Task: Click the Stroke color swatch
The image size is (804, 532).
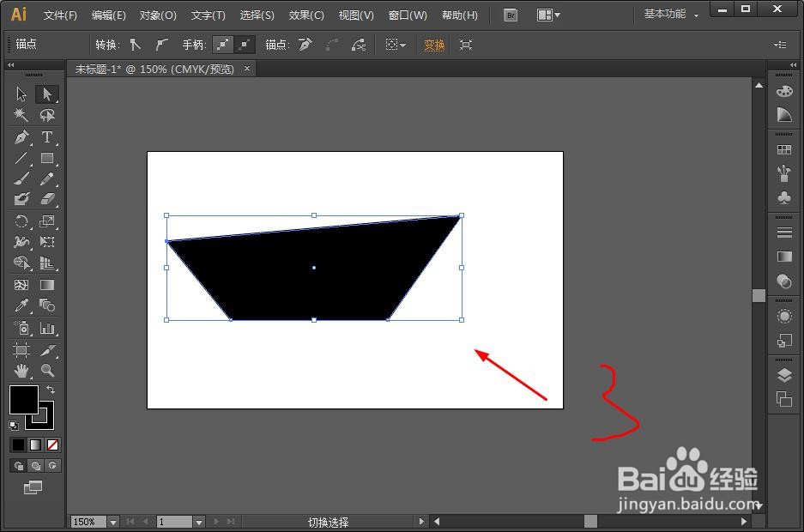Action: pyautogui.click(x=45, y=422)
